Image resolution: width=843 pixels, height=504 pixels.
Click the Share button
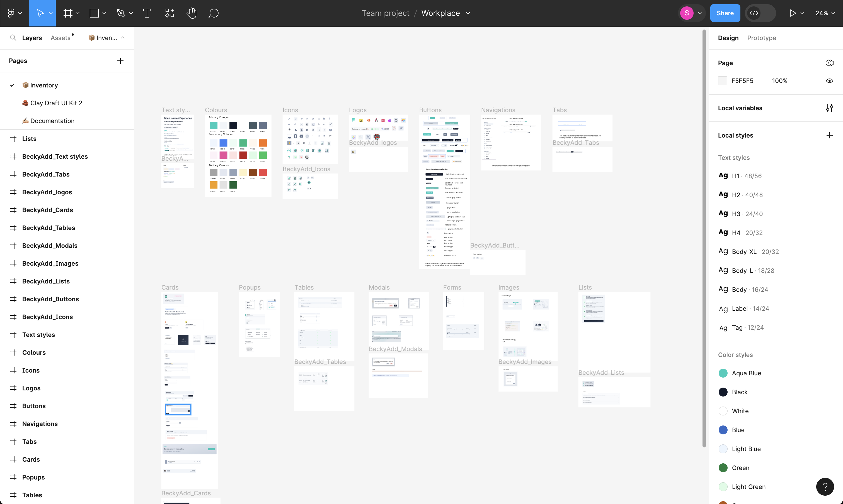(725, 13)
